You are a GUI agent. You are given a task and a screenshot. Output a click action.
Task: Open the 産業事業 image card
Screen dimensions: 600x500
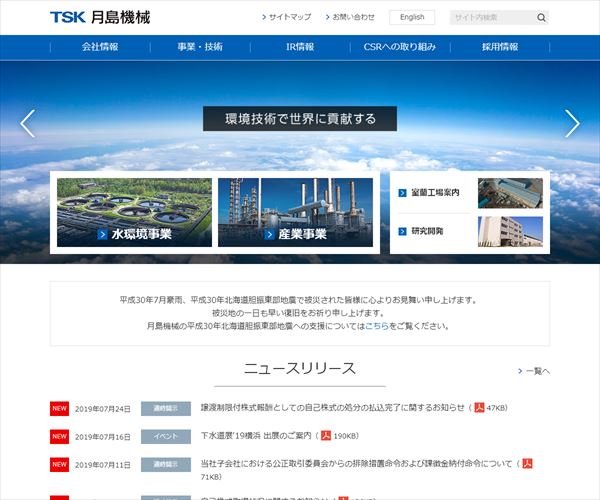tap(295, 212)
